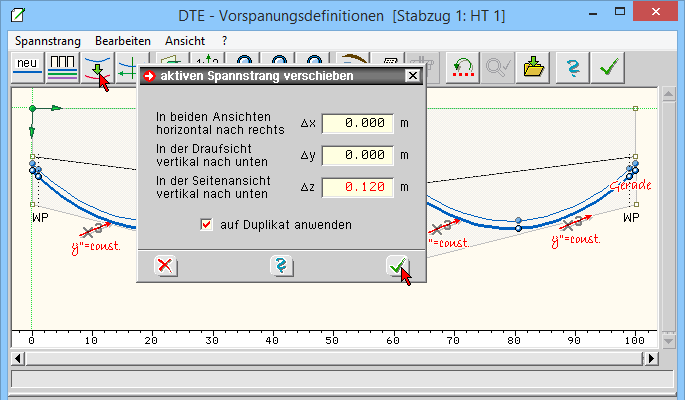Open the yellow folder import icon

coord(534,67)
